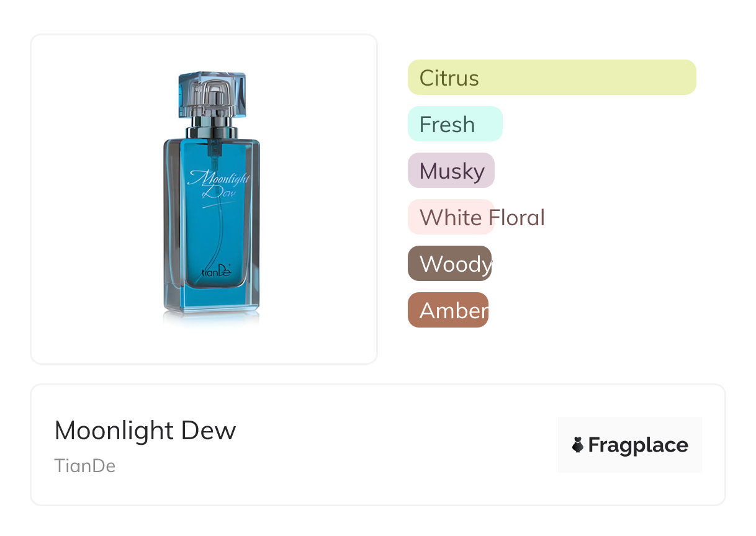The height and width of the screenshot is (536, 756).
Task: Open the TianDe brand name link
Action: [x=85, y=465]
